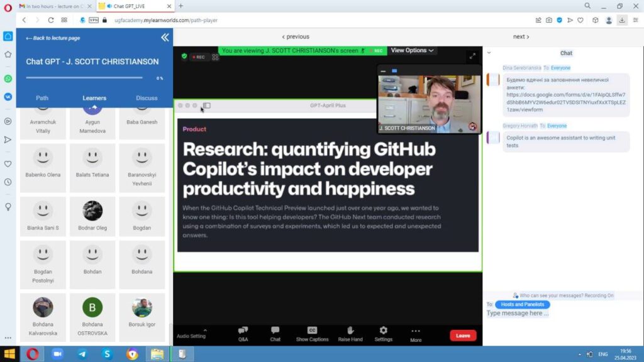Toggle Show Captions button

coord(312,334)
